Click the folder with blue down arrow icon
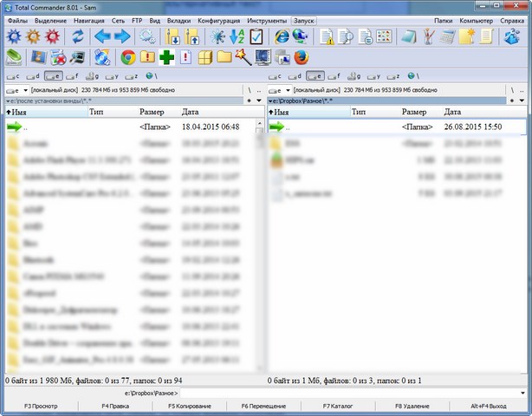 [172, 36]
